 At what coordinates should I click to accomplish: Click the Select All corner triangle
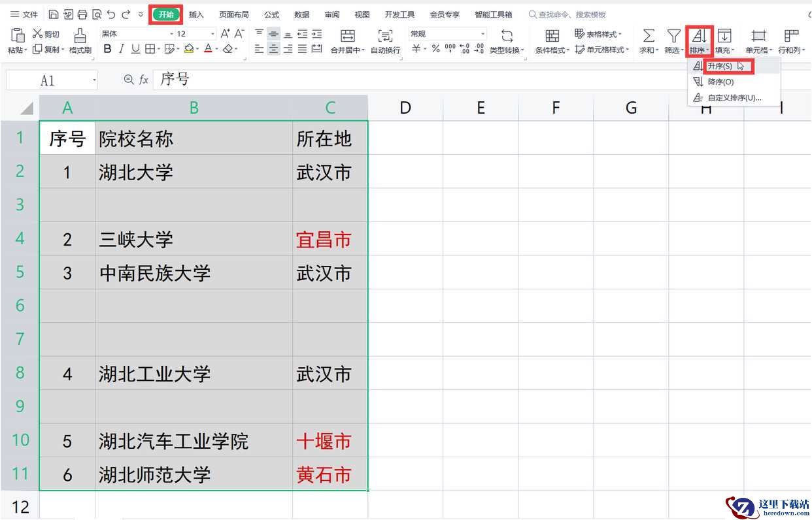27,108
